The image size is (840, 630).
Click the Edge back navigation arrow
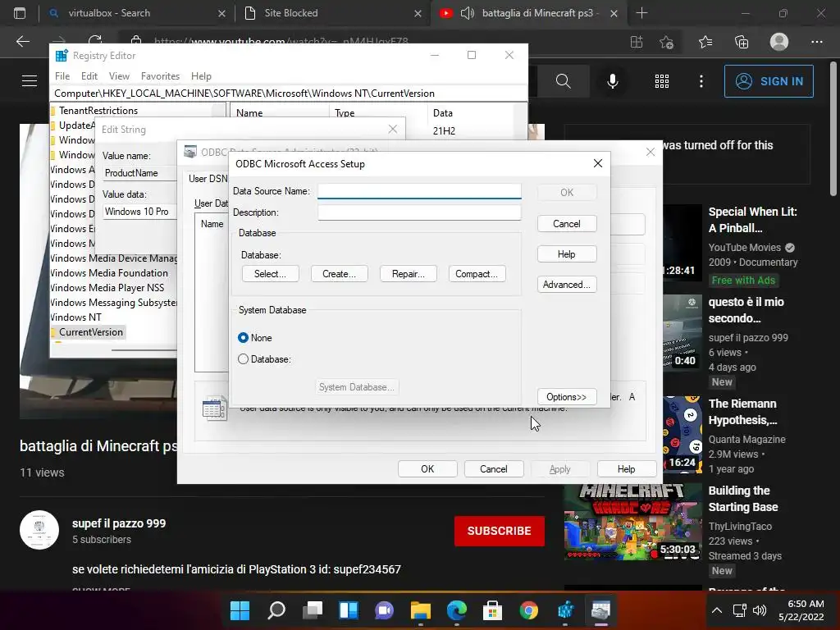[23, 41]
